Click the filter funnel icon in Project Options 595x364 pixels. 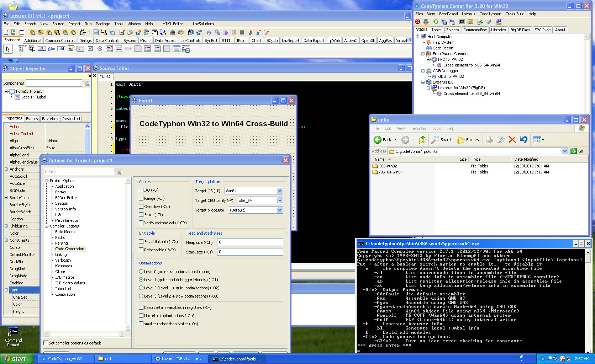pos(118,172)
